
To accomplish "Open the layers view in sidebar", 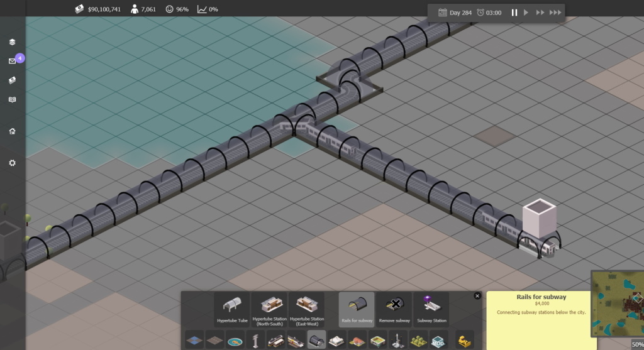I will (x=13, y=42).
